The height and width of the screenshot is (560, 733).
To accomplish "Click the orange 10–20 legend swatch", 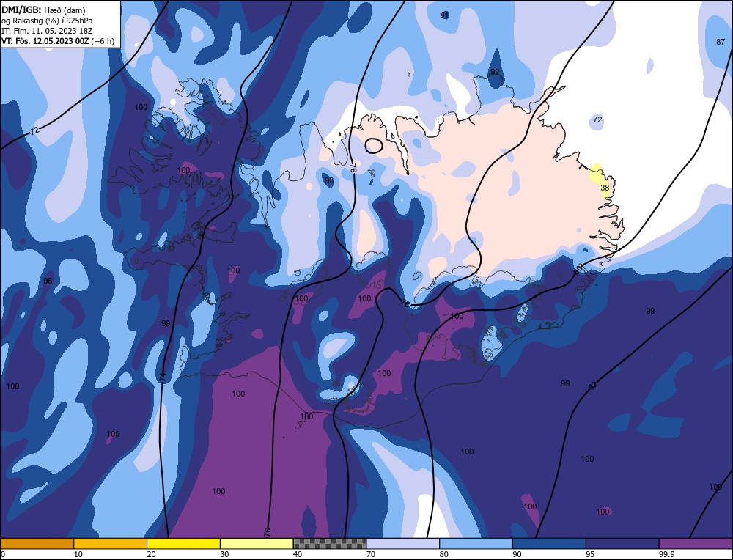I will (111, 544).
